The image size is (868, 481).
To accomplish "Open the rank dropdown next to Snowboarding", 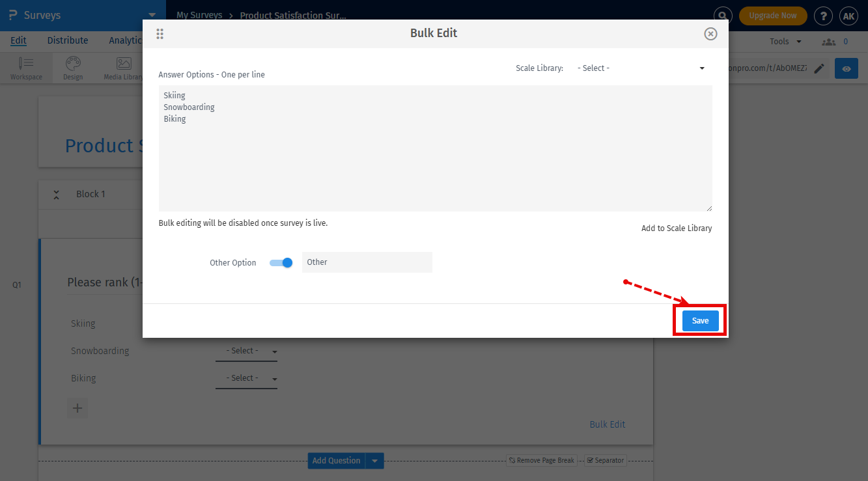I will (246, 350).
